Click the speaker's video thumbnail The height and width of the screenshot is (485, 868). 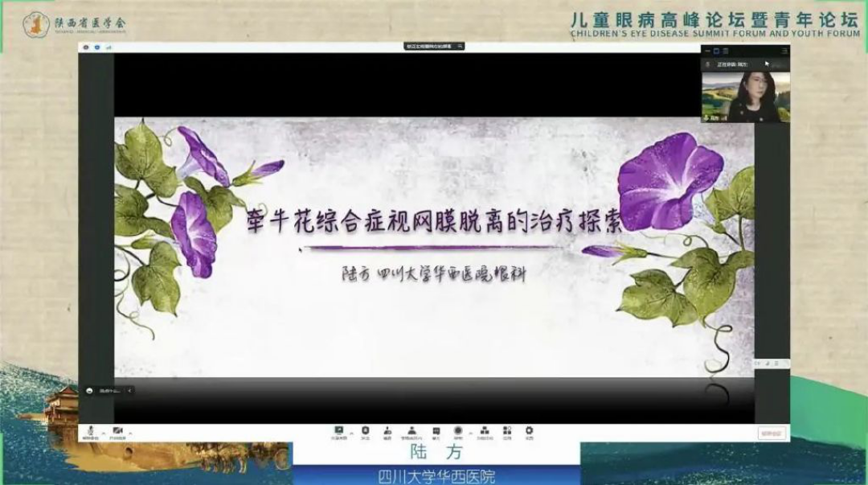pos(745,96)
